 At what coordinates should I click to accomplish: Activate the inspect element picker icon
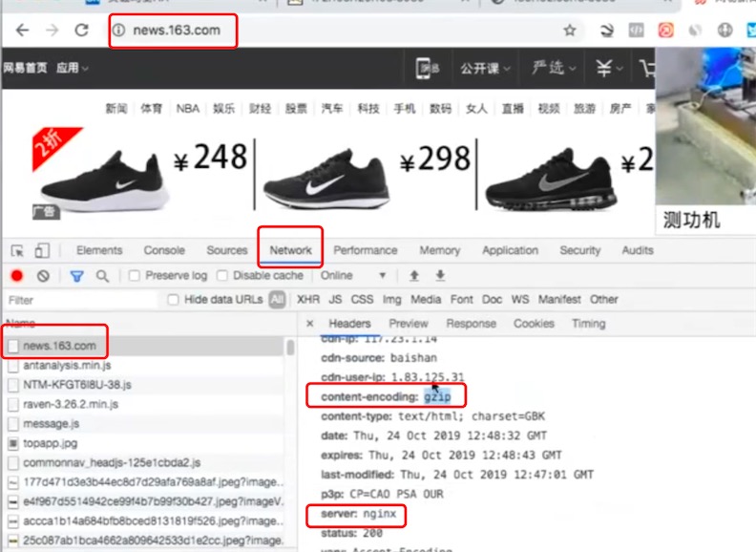(x=17, y=251)
